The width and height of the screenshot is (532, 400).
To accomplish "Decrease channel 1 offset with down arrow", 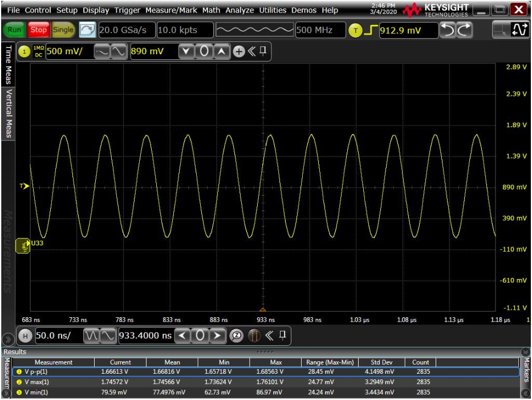I will click(x=186, y=51).
